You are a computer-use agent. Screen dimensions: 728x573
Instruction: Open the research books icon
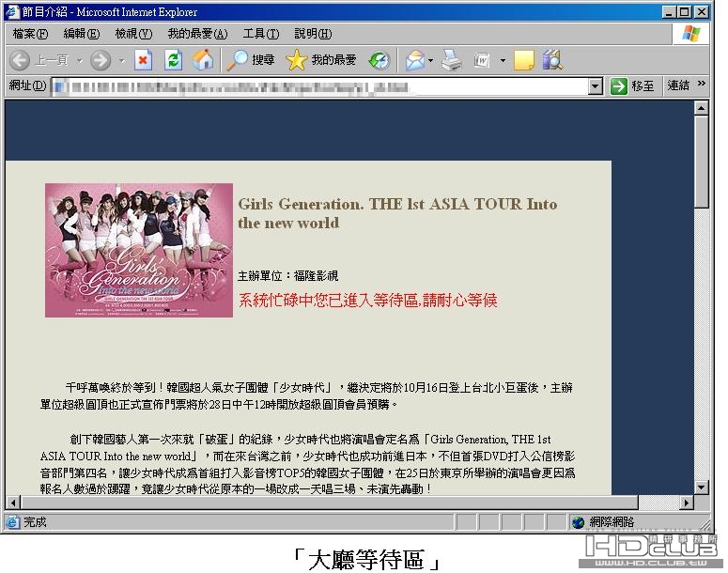tap(552, 60)
